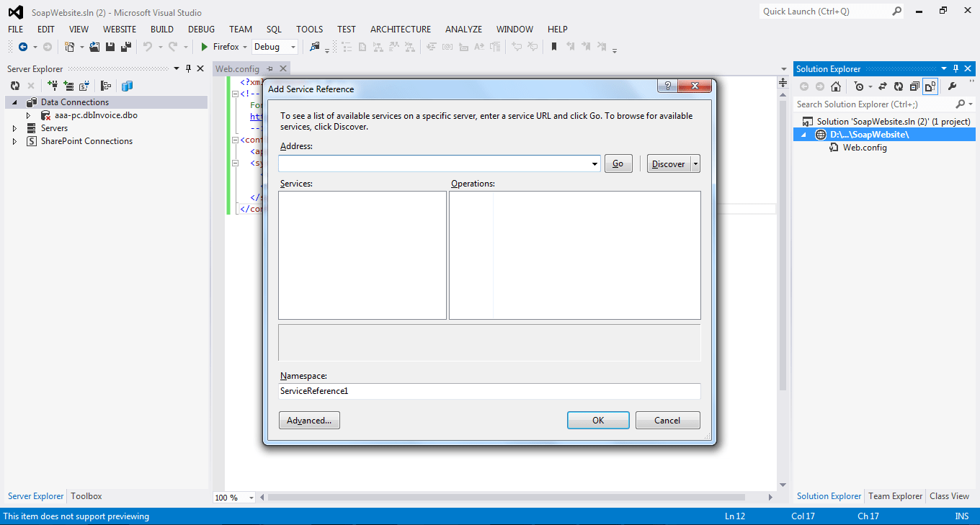The width and height of the screenshot is (980, 525).
Task: Expand the Servers tree node
Action: pos(14,128)
